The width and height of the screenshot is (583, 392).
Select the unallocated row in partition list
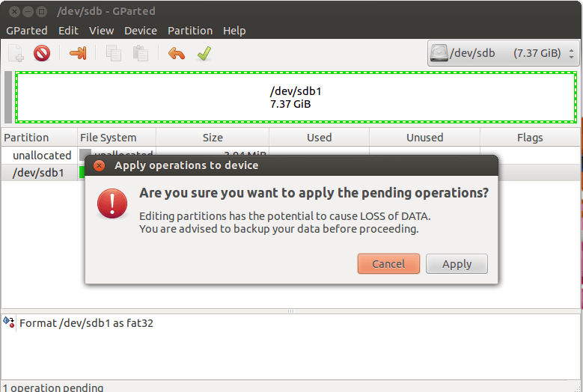43,155
